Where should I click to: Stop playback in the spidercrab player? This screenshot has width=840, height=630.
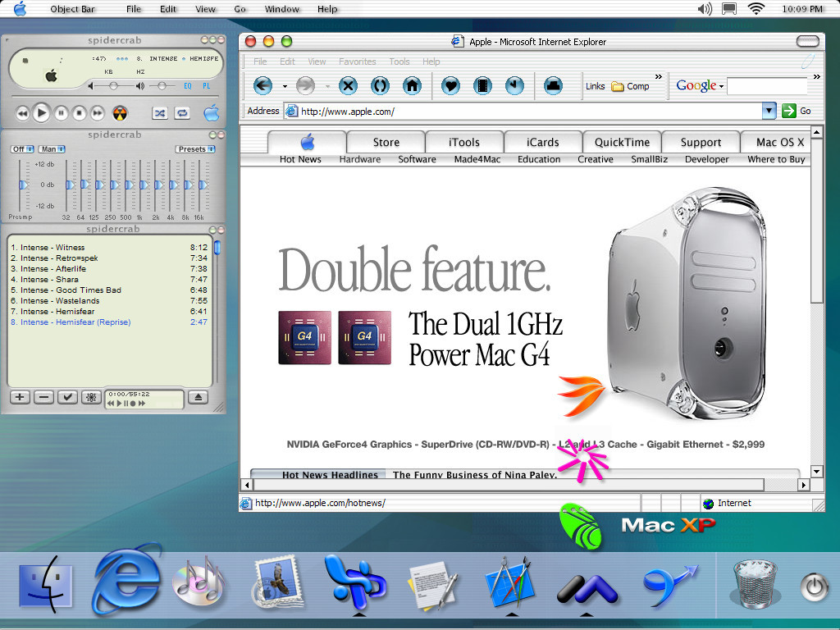(x=80, y=113)
